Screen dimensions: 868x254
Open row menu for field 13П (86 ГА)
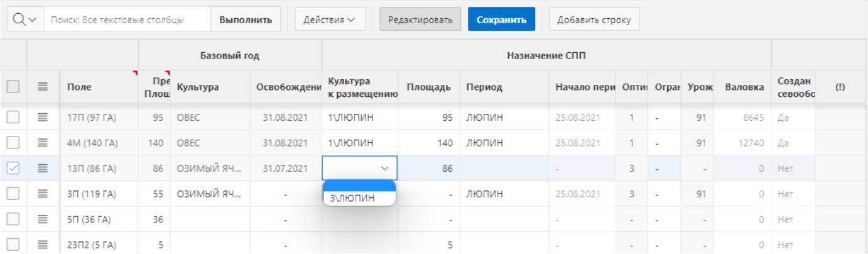click(x=43, y=168)
